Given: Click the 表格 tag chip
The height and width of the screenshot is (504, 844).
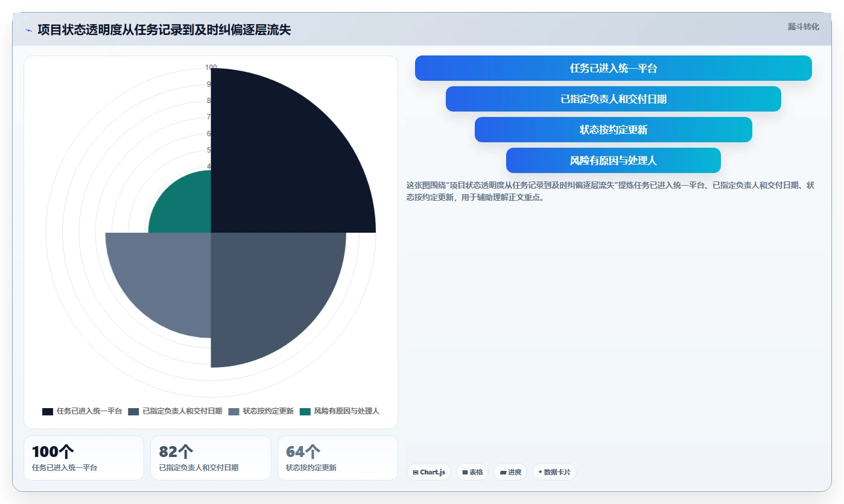Looking at the screenshot, I should tap(472, 472).
